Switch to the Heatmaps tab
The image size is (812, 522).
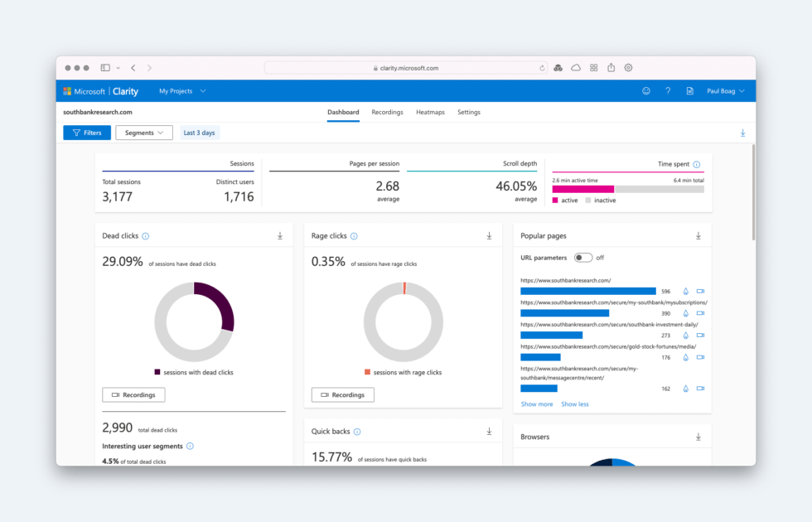click(430, 112)
